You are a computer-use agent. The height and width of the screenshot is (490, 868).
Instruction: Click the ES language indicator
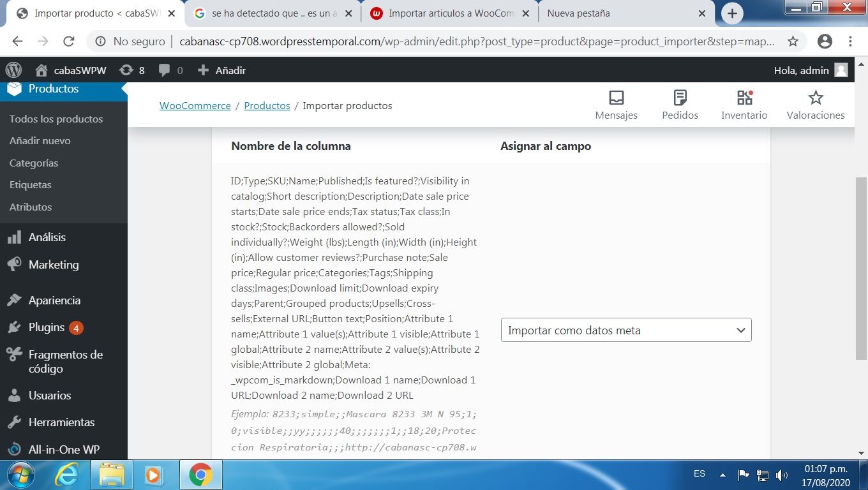tap(700, 474)
